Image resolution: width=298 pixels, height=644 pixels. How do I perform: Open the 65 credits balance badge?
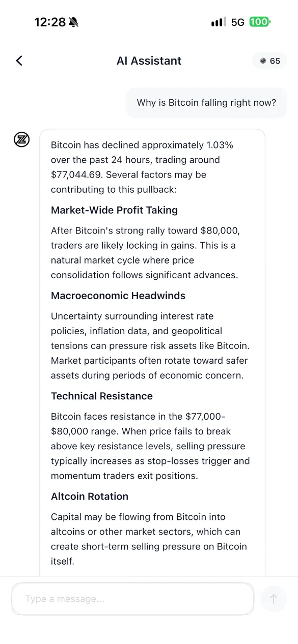pyautogui.click(x=269, y=61)
